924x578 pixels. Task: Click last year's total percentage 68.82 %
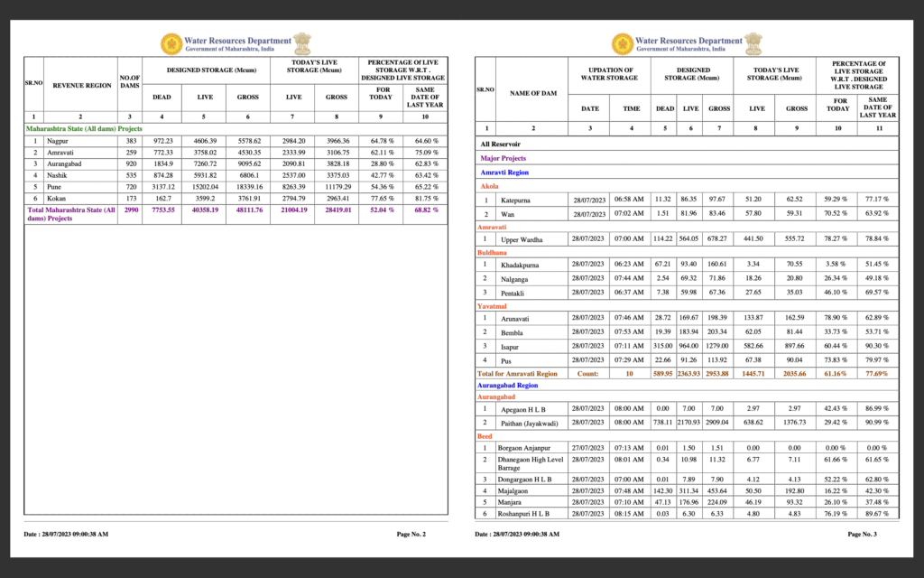coord(427,210)
